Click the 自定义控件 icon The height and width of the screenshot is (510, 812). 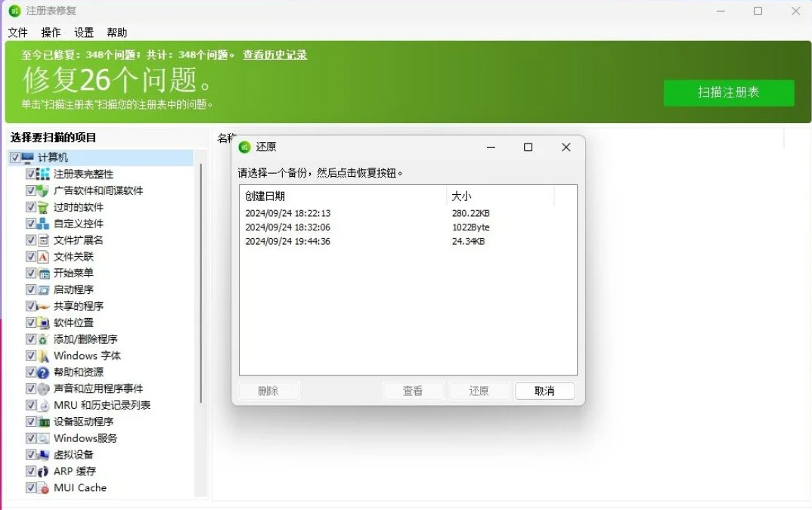(43, 223)
